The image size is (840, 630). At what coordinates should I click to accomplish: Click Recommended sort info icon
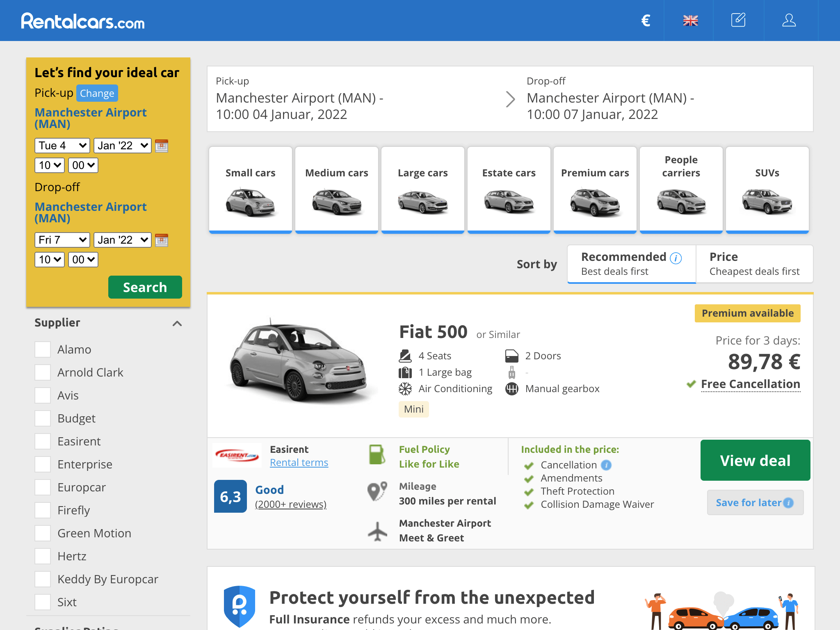click(676, 258)
